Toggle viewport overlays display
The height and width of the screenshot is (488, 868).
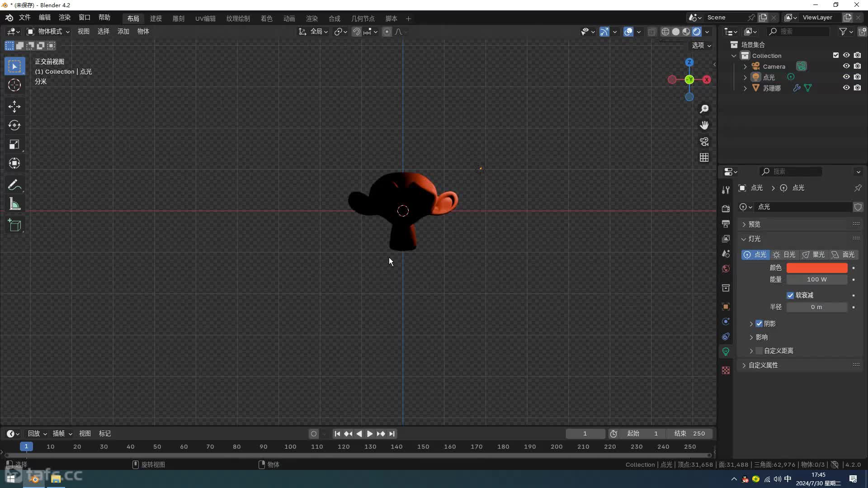tap(628, 32)
